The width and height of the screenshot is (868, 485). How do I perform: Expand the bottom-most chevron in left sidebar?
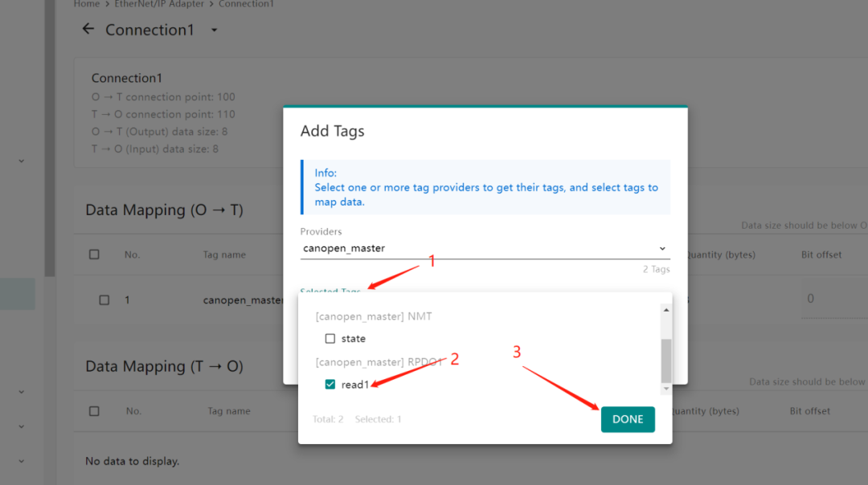[21, 461]
